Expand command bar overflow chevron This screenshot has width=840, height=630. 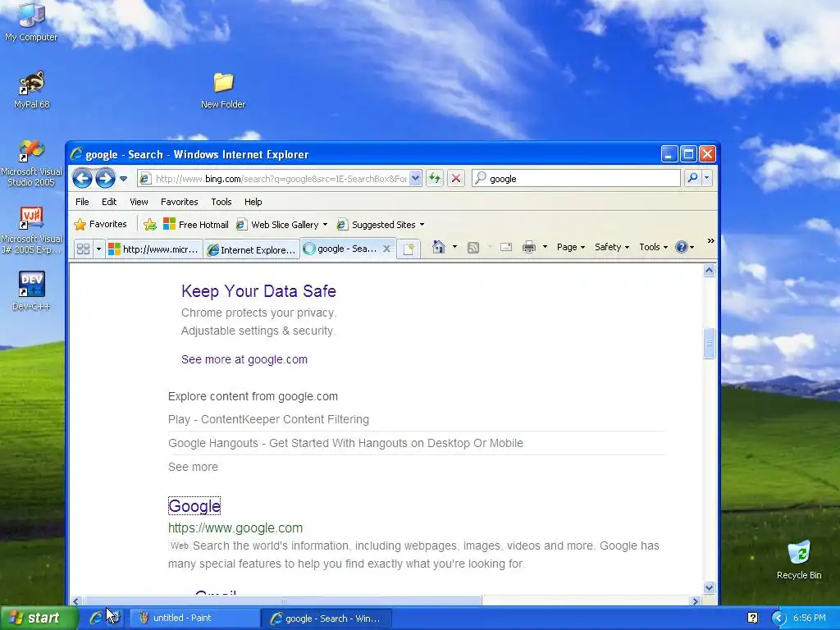[x=711, y=241]
